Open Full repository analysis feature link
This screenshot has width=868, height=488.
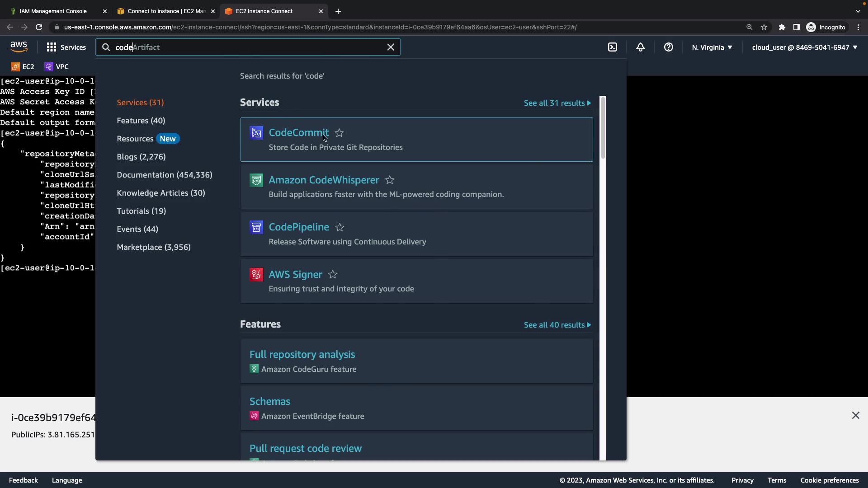pyautogui.click(x=302, y=355)
